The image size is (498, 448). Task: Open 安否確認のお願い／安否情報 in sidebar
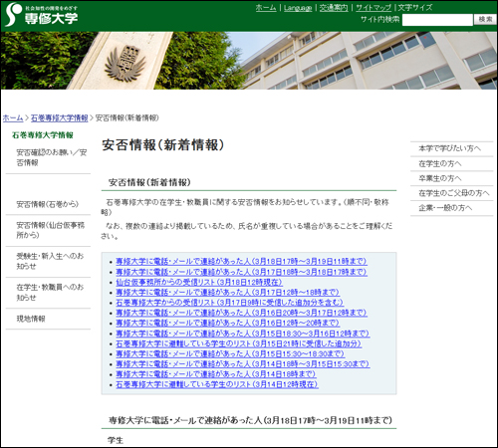point(52,157)
